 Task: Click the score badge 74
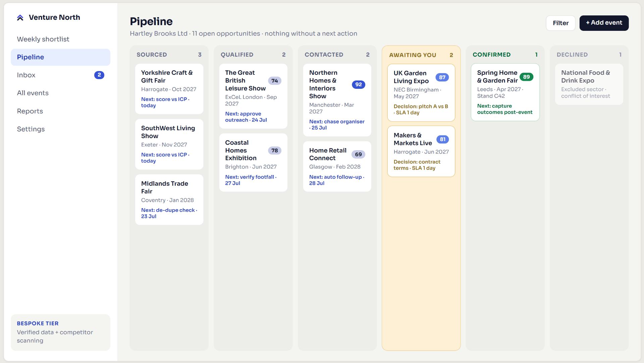click(275, 81)
